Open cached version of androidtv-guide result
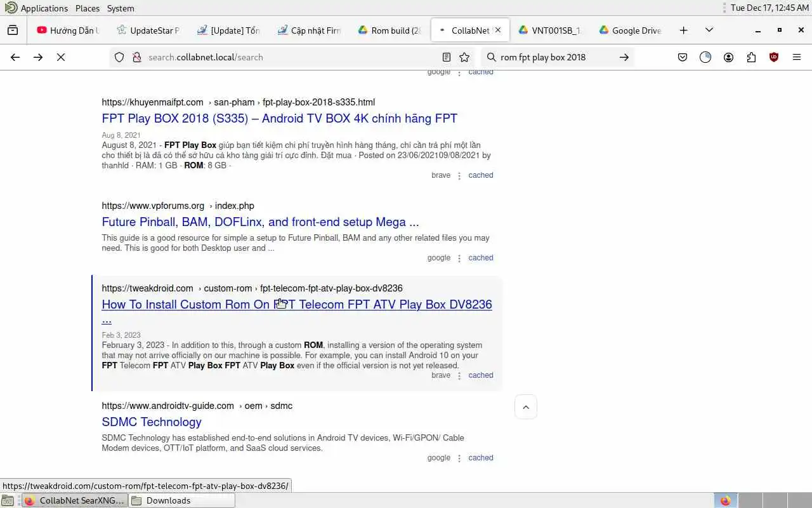This screenshot has width=812, height=508. [481, 458]
